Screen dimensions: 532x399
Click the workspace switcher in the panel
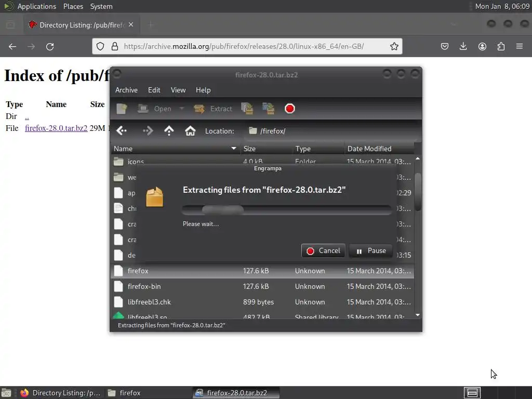pos(472,393)
